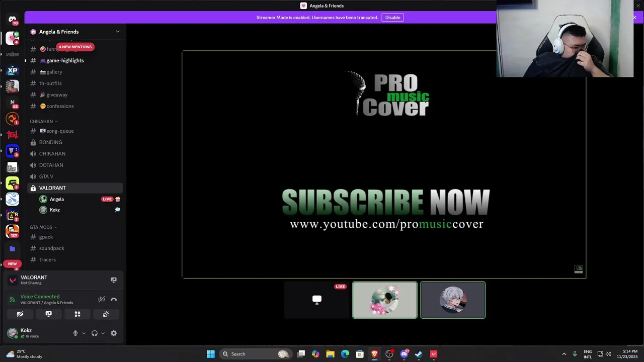Open Steam from taskbar

point(419,354)
